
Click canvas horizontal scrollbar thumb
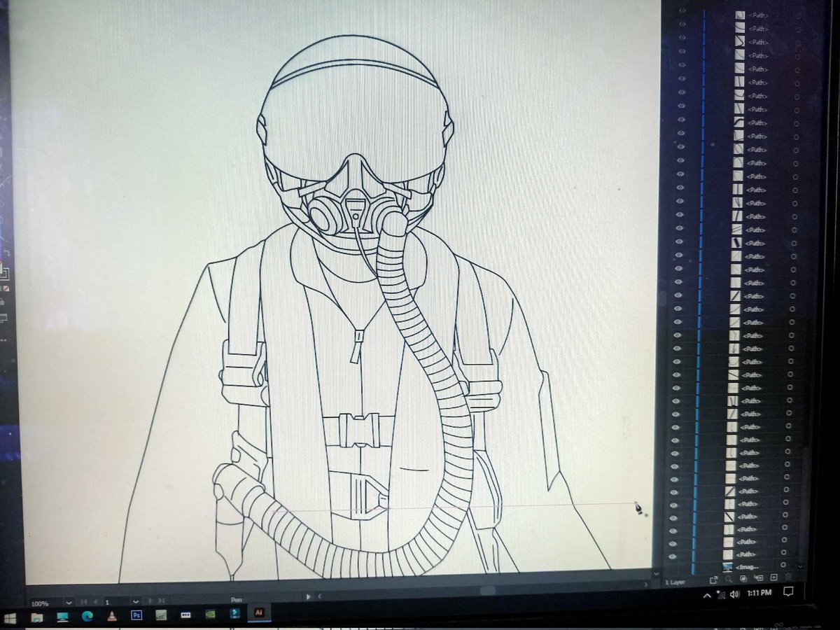(x=487, y=590)
